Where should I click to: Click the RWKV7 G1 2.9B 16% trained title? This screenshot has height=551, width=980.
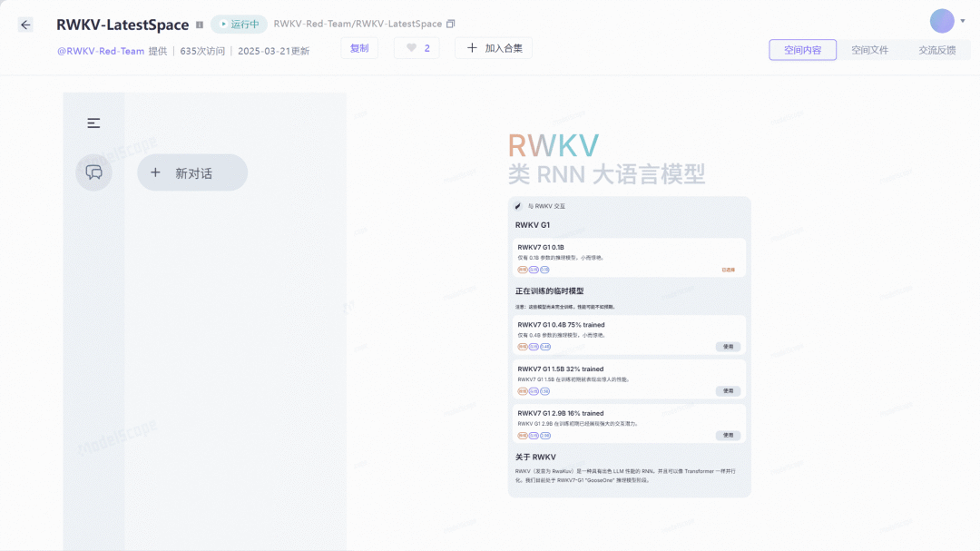click(x=561, y=413)
